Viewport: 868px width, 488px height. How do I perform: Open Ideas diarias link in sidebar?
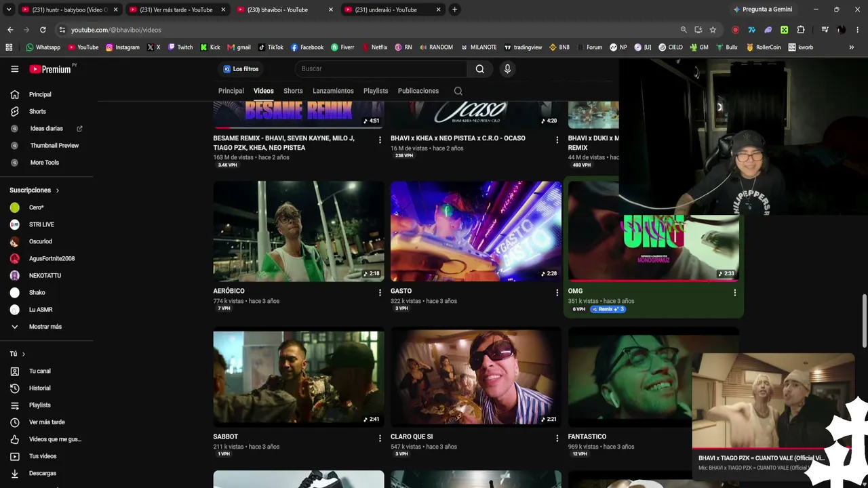[x=46, y=129]
